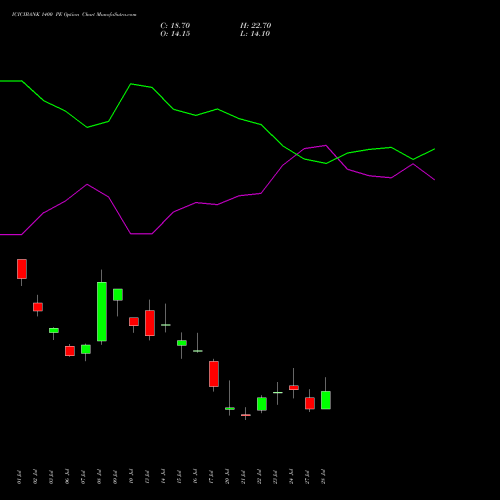500x500 pixels.
Task: Click the large red candle on 17 Jul
Action: (x=214, y=374)
